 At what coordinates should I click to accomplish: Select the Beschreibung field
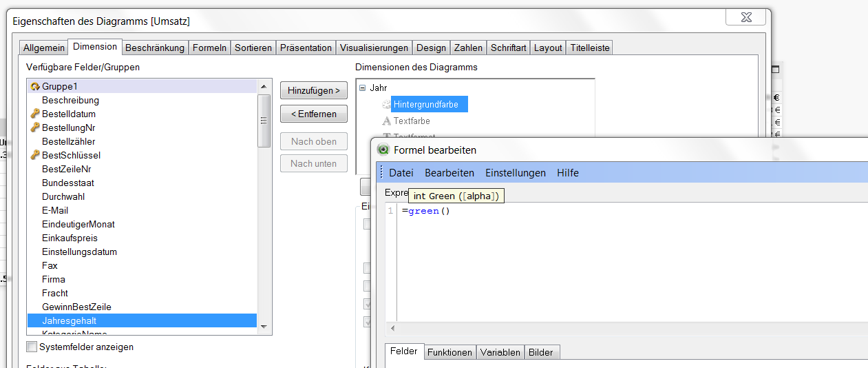(x=142, y=100)
